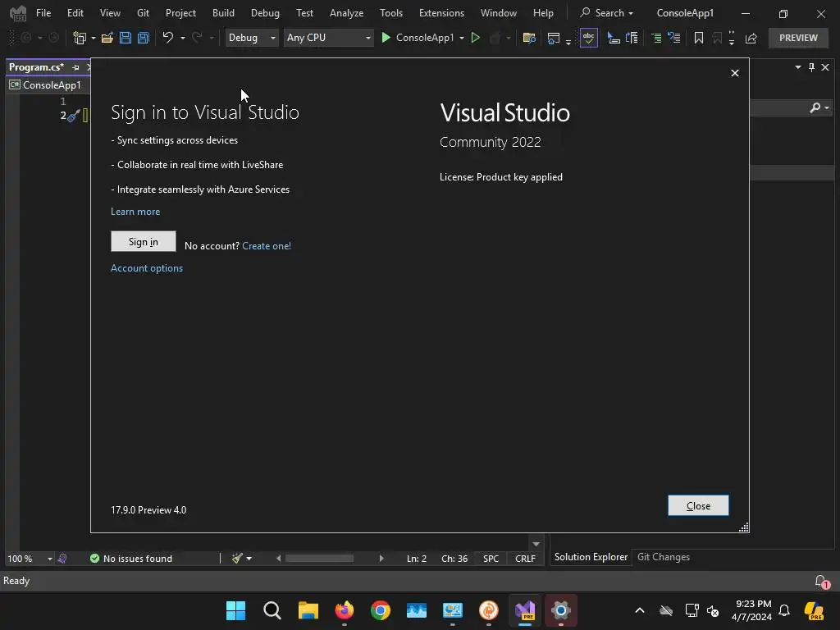This screenshot has width=840, height=630.
Task: Toggle the spell checker abc icon
Action: point(589,38)
